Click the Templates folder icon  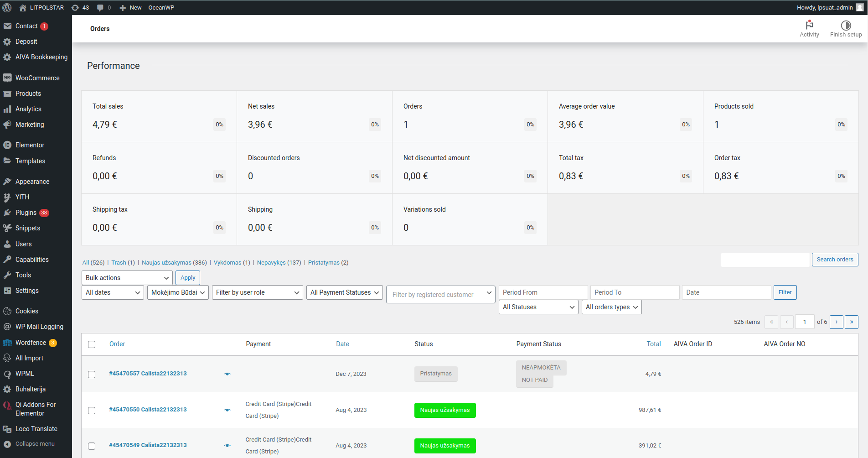click(7, 161)
